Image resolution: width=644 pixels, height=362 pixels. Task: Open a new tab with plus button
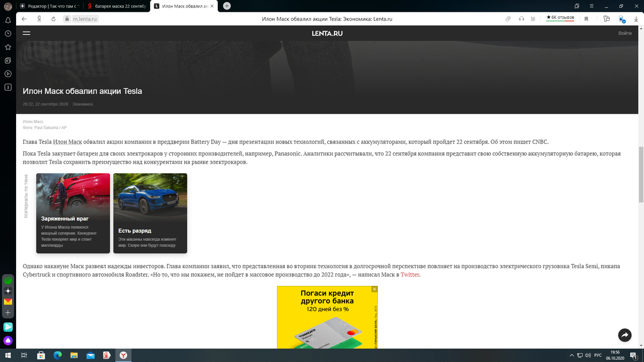[x=226, y=6]
